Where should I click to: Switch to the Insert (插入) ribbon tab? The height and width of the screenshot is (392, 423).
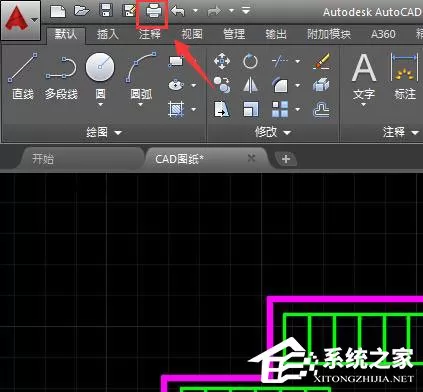tap(107, 34)
